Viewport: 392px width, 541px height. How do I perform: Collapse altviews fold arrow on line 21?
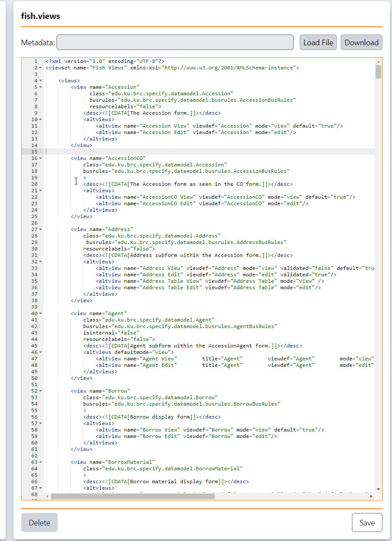(x=41, y=191)
